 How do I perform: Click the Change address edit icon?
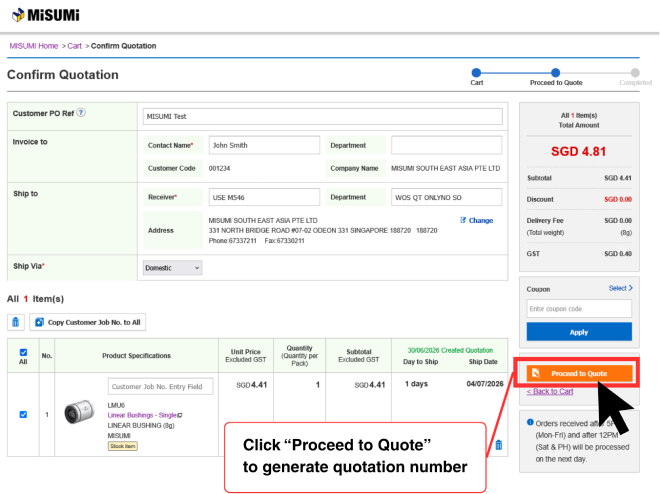pyautogui.click(x=463, y=220)
